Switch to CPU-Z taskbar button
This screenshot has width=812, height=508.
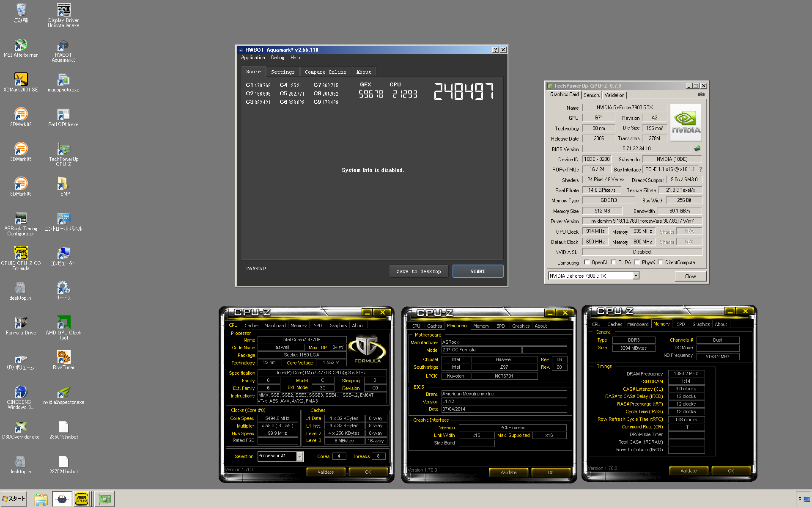82,499
